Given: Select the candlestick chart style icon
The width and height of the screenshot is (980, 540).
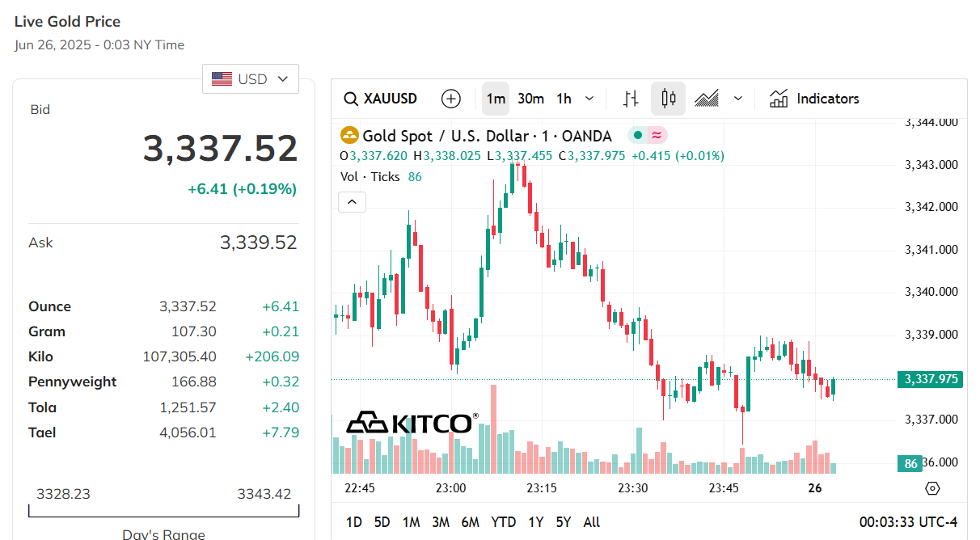Looking at the screenshot, I should click(669, 99).
